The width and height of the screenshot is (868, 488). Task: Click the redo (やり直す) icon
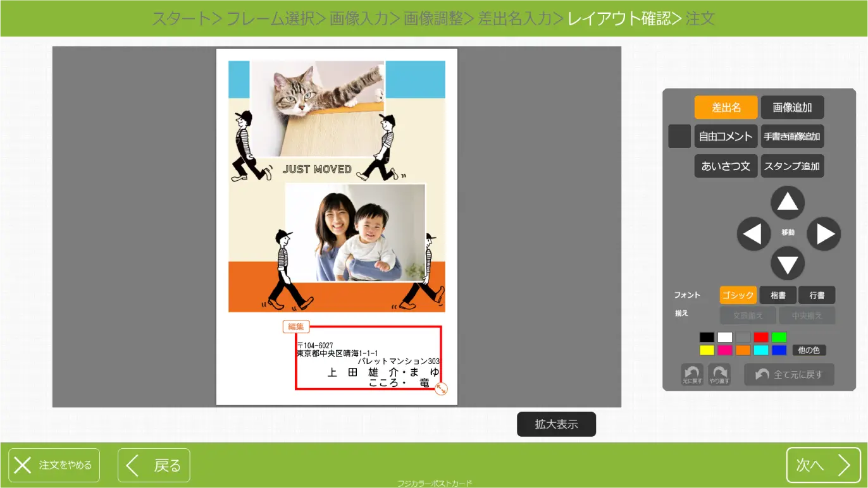point(719,375)
